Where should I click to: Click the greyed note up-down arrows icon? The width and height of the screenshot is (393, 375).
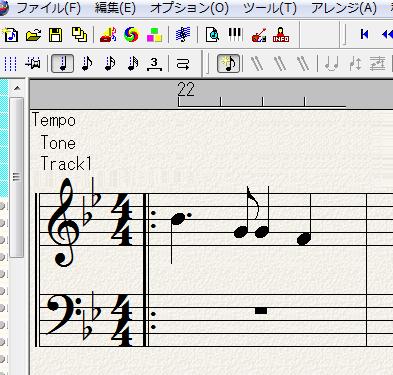tap(355, 63)
